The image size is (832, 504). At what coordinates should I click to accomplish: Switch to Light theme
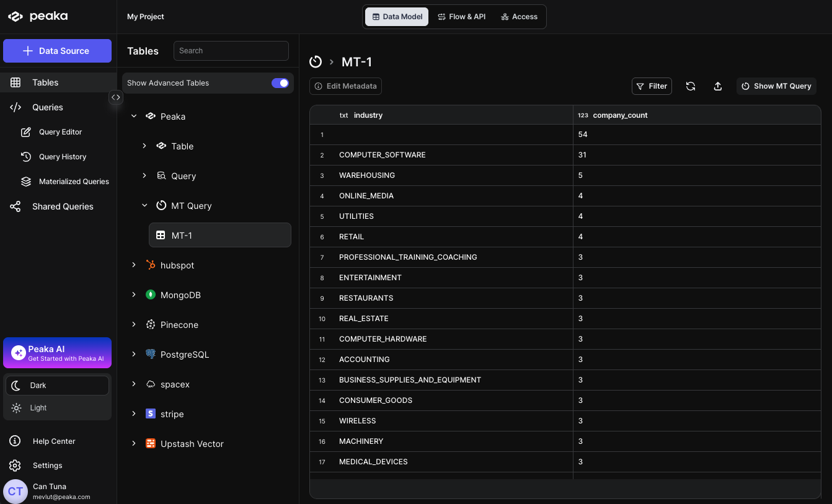(38, 408)
